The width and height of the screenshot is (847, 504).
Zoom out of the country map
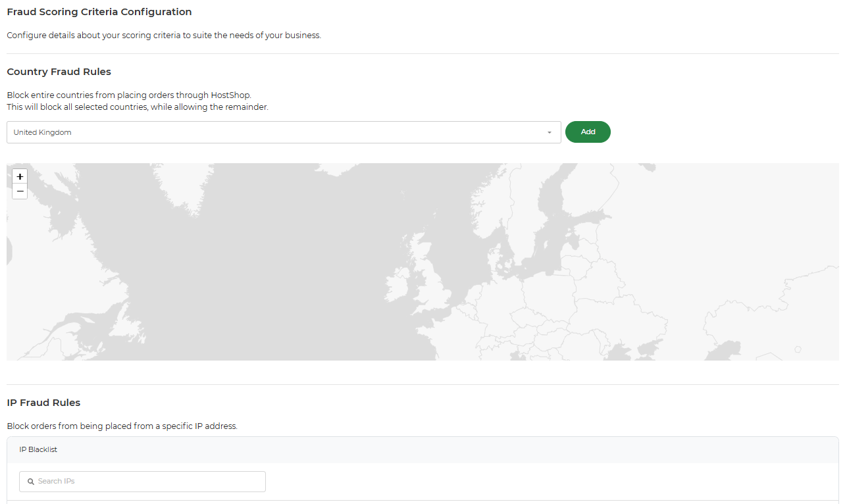coord(20,191)
